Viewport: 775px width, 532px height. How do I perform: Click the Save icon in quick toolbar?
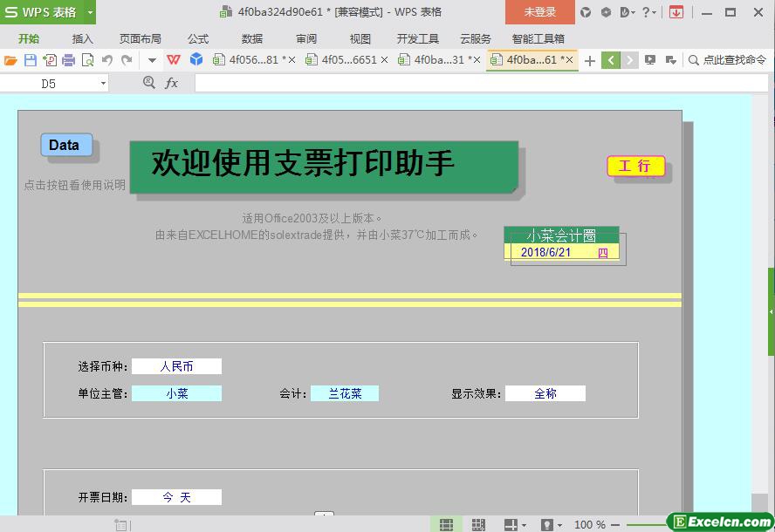click(31, 60)
